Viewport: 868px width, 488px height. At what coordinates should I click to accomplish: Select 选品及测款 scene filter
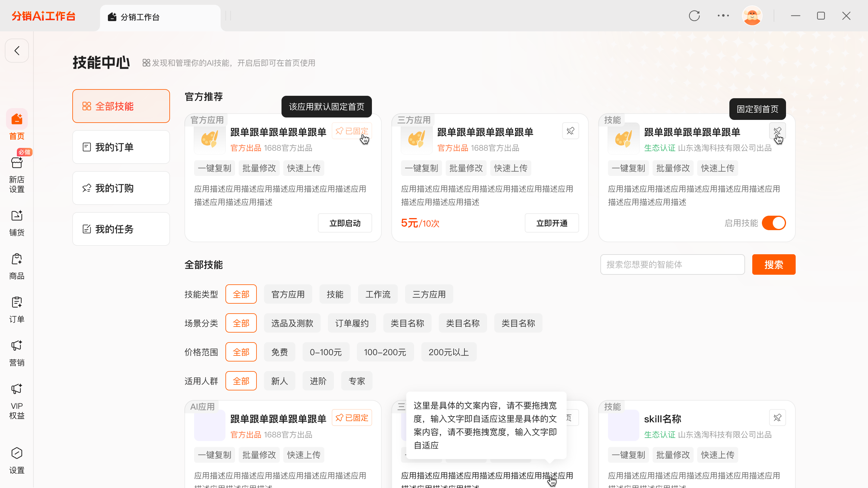(x=292, y=323)
